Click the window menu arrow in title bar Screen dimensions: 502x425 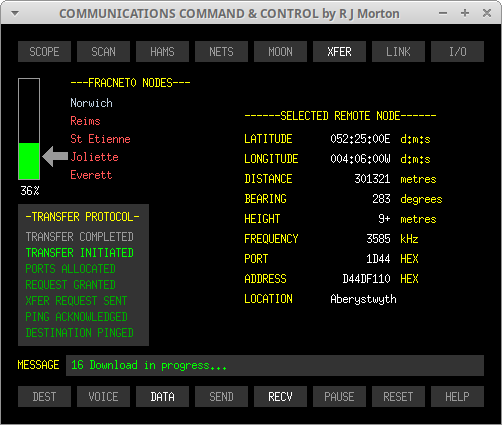pos(15,13)
